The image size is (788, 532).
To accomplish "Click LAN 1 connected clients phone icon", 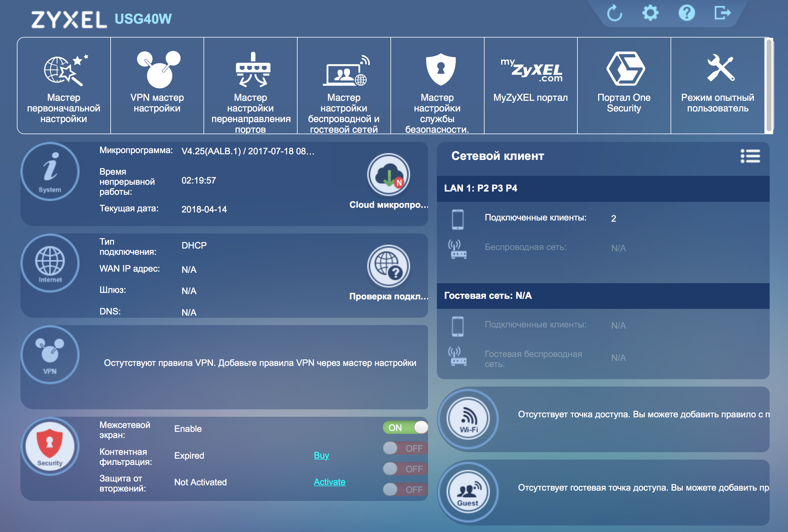I will coord(458,220).
